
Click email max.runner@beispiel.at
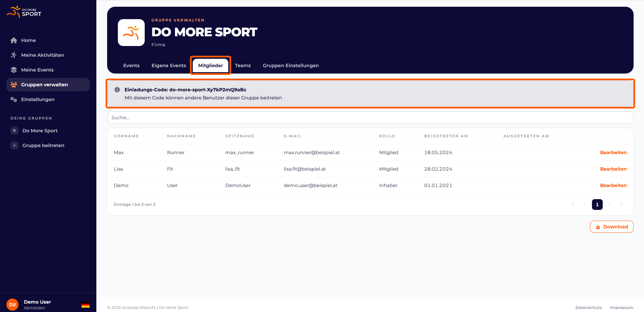coord(312,152)
